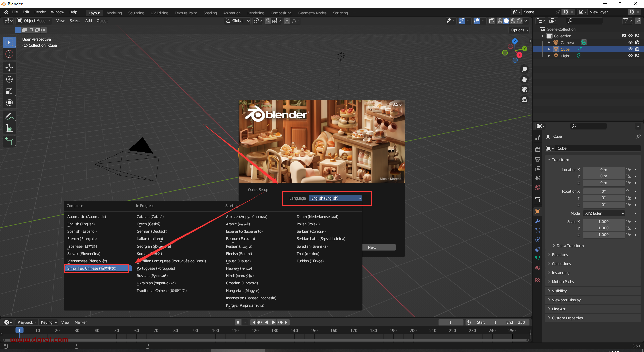Activate the Cursor tool

pos(9,54)
